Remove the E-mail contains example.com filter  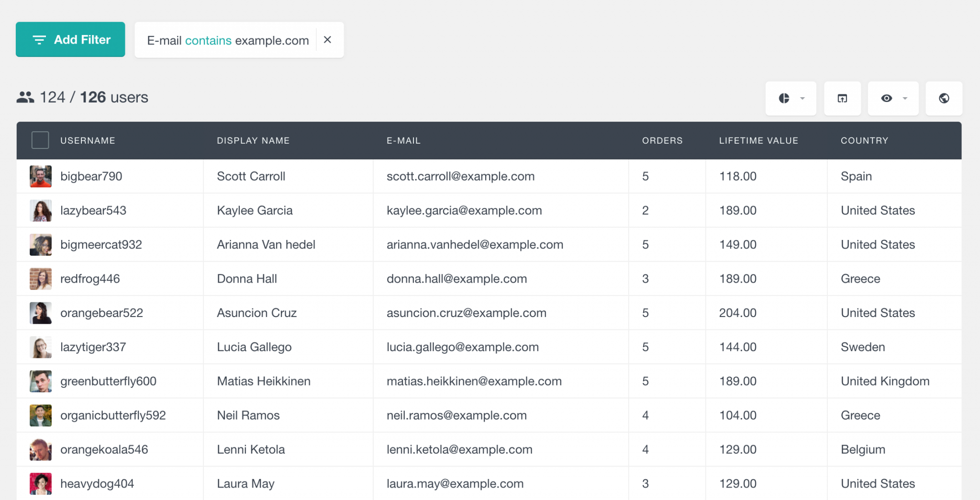(328, 40)
